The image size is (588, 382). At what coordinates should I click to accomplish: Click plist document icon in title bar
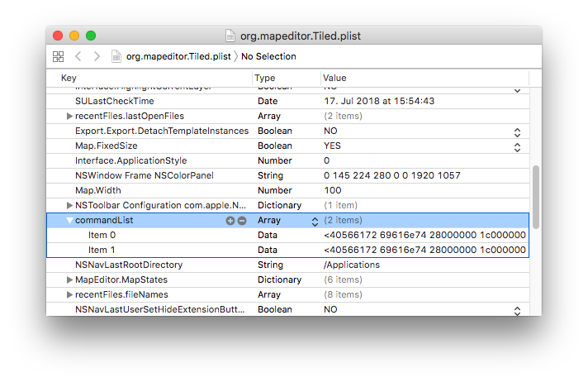tap(230, 36)
